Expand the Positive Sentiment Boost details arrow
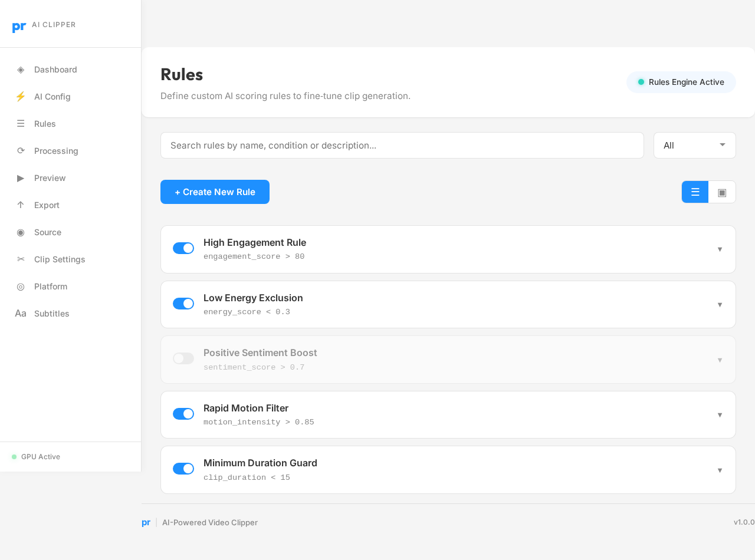Viewport: 755px width, 560px height. (720, 360)
